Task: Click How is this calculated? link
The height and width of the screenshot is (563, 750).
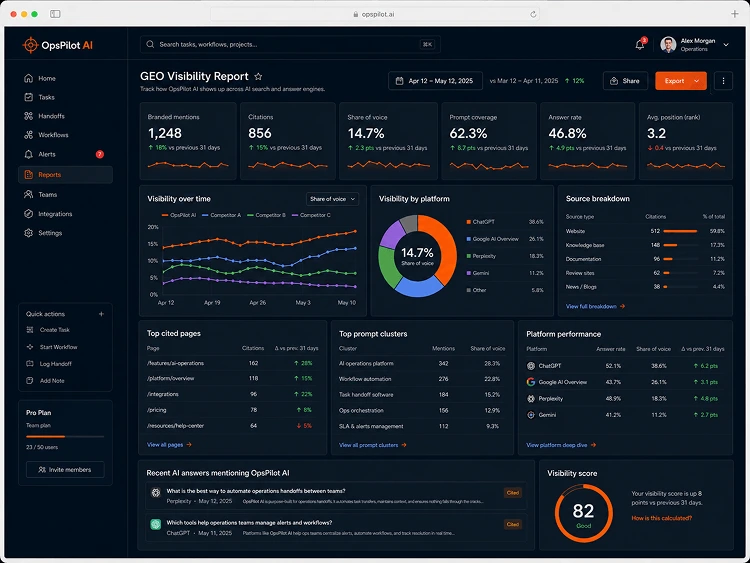Action: 662,518
